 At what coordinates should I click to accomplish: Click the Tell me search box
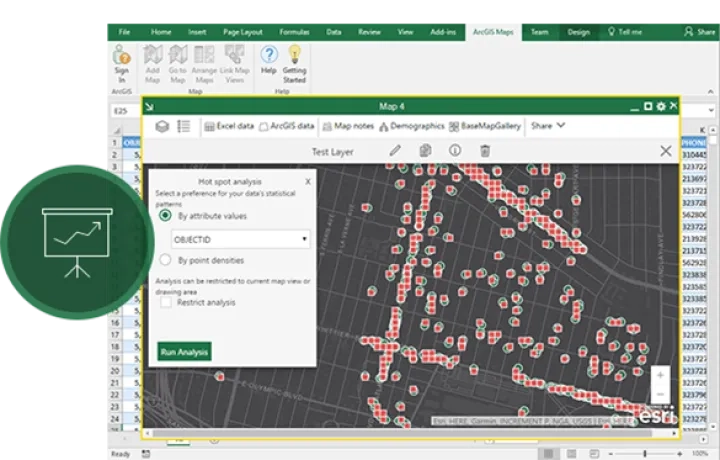pyautogui.click(x=625, y=32)
